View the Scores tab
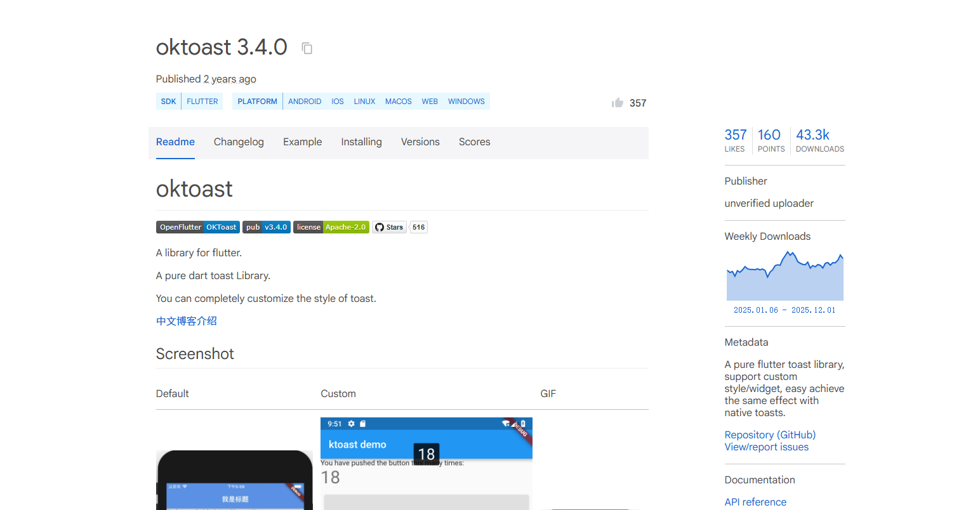The image size is (980, 510). (474, 142)
